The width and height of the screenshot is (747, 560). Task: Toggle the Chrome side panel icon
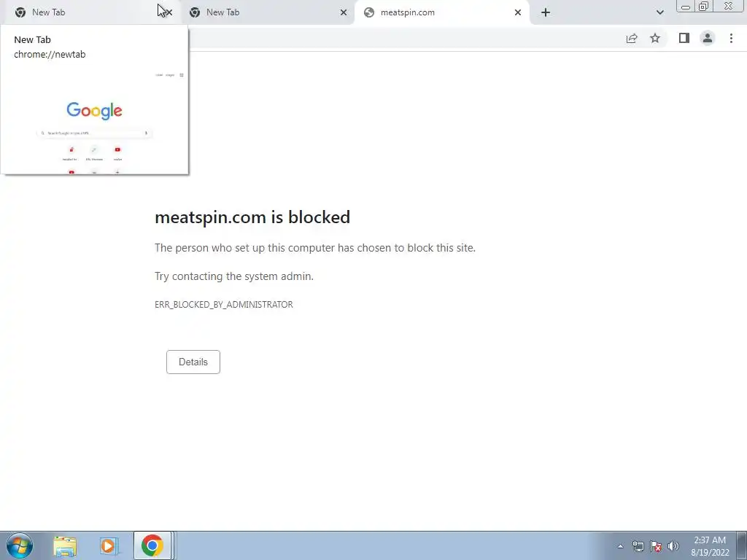684,38
